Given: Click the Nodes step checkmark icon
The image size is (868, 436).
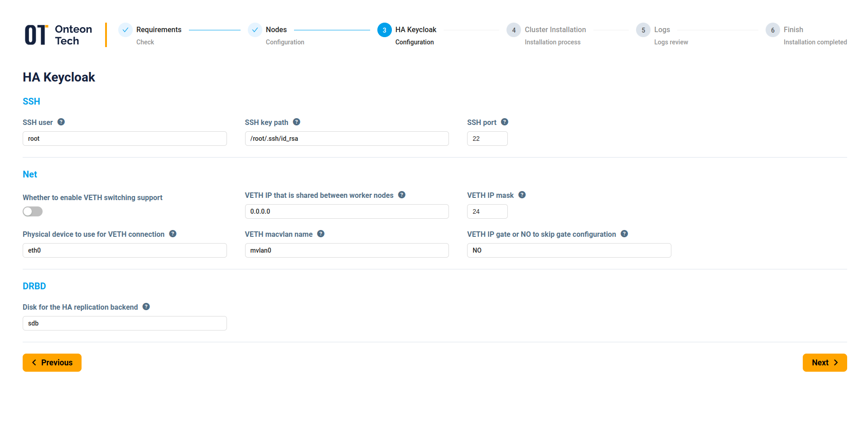Looking at the screenshot, I should [x=255, y=30].
